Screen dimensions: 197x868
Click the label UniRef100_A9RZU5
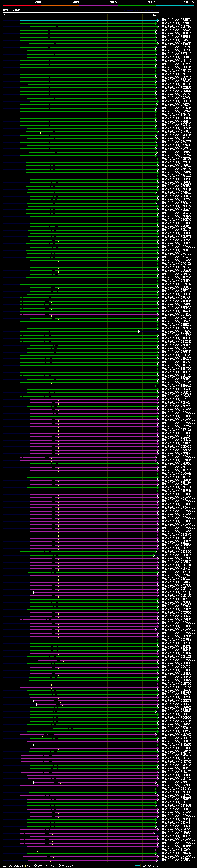point(177,50)
